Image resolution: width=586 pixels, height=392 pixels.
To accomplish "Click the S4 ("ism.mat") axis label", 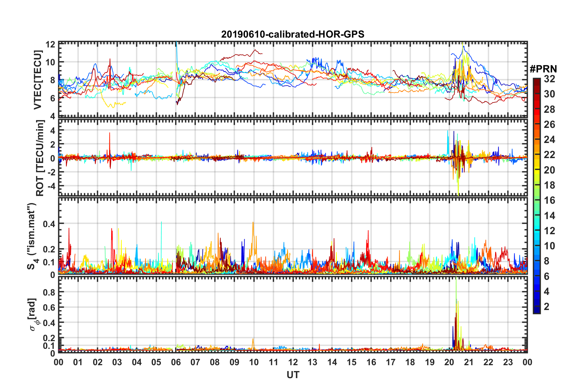I will pyautogui.click(x=32, y=236).
